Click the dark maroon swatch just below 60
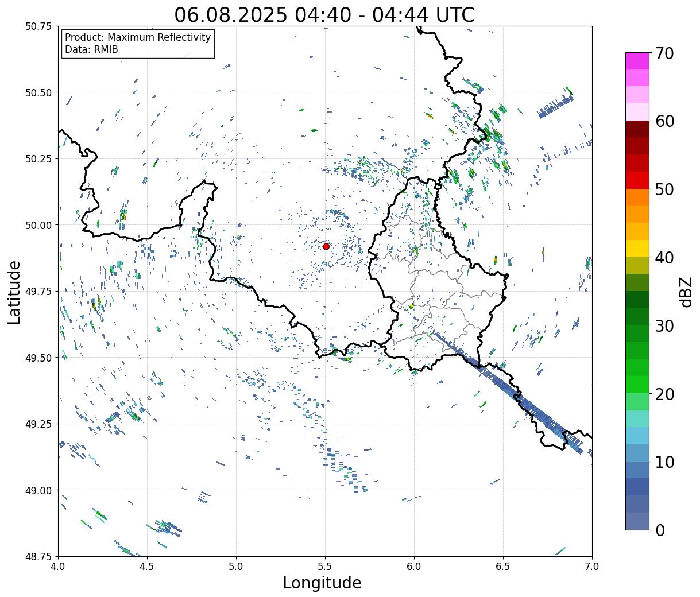This screenshot has height=597, width=700. (637, 129)
